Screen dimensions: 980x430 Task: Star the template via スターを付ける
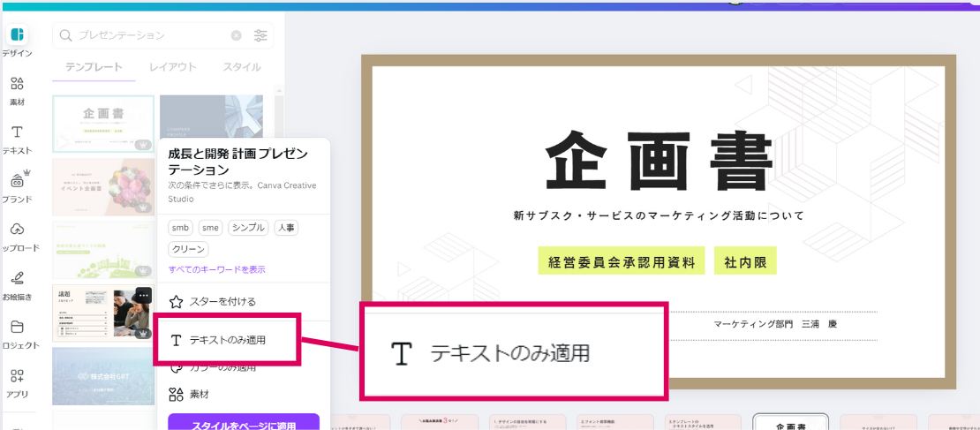coord(222,301)
